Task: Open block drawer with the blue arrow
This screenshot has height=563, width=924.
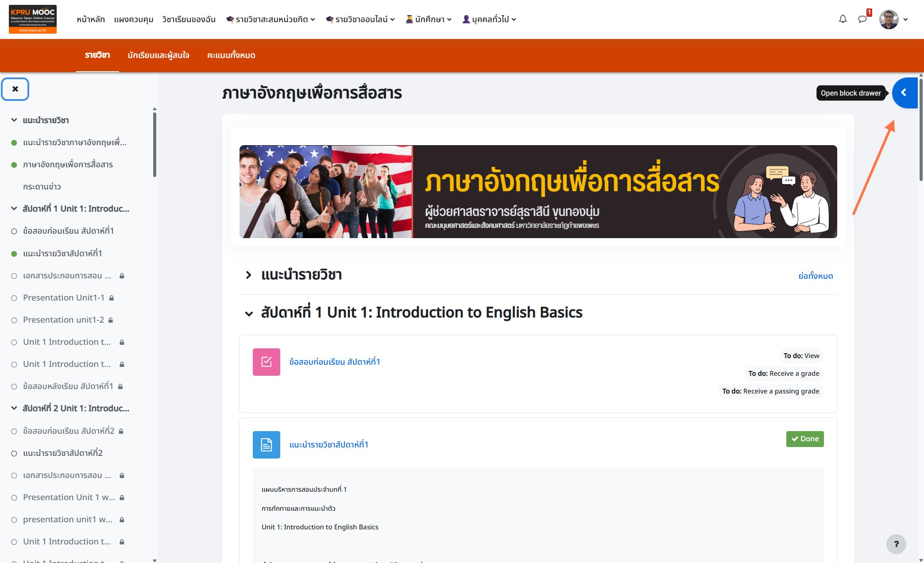Action: click(905, 93)
